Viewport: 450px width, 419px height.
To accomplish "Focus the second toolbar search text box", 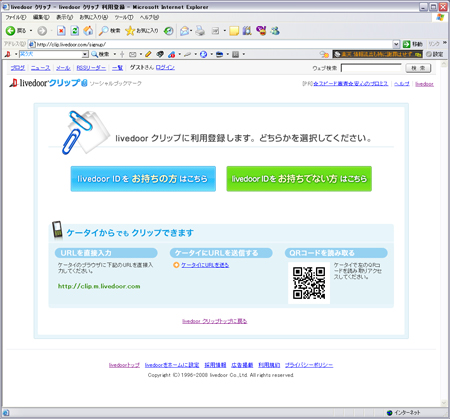I will [x=50, y=54].
